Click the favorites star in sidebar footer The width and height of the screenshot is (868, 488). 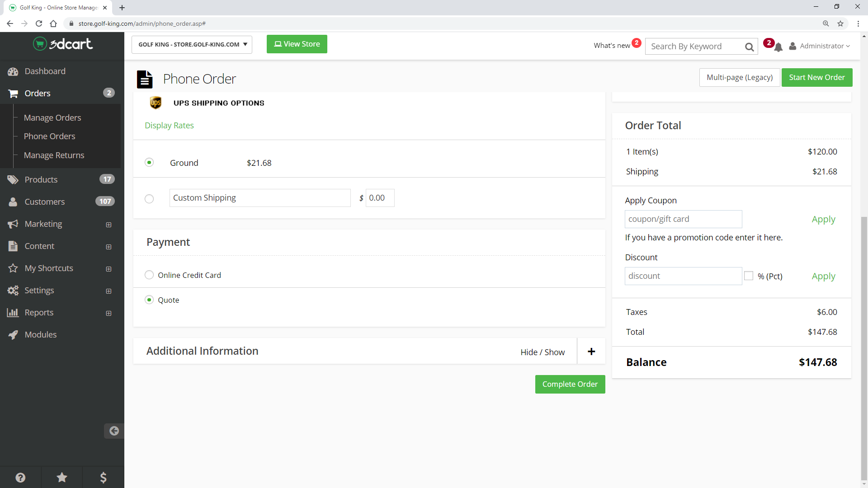pyautogui.click(x=62, y=477)
